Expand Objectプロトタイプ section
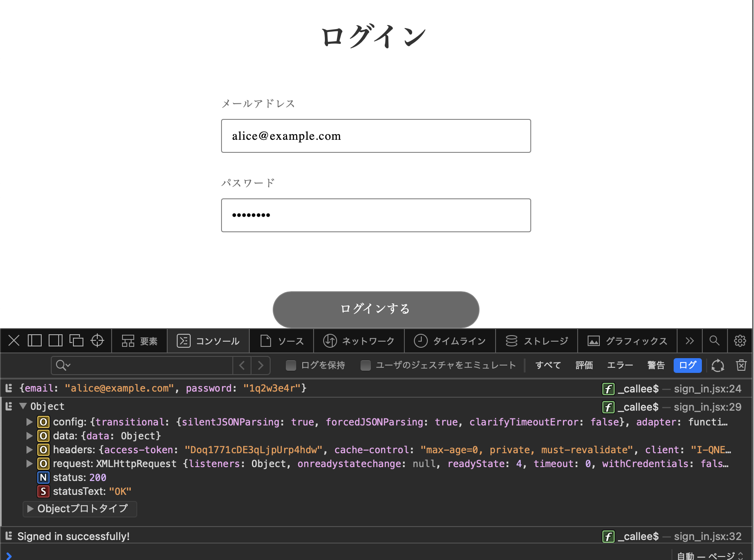 click(30, 509)
